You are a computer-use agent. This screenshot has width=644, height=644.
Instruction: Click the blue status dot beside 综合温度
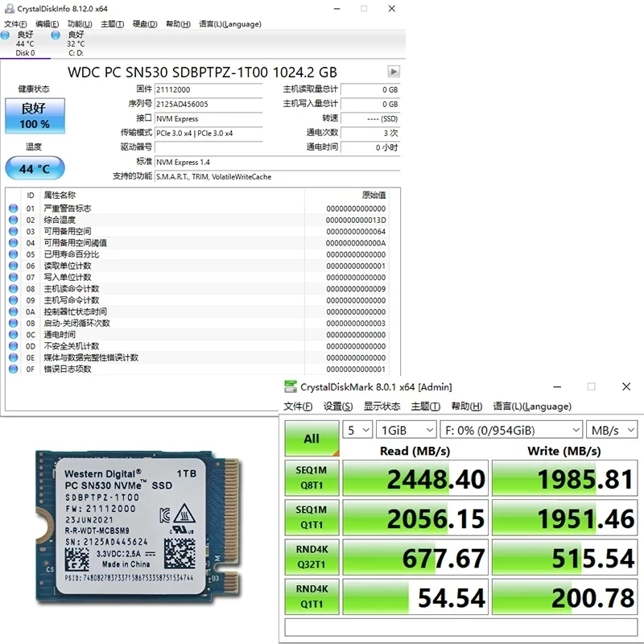point(12,219)
